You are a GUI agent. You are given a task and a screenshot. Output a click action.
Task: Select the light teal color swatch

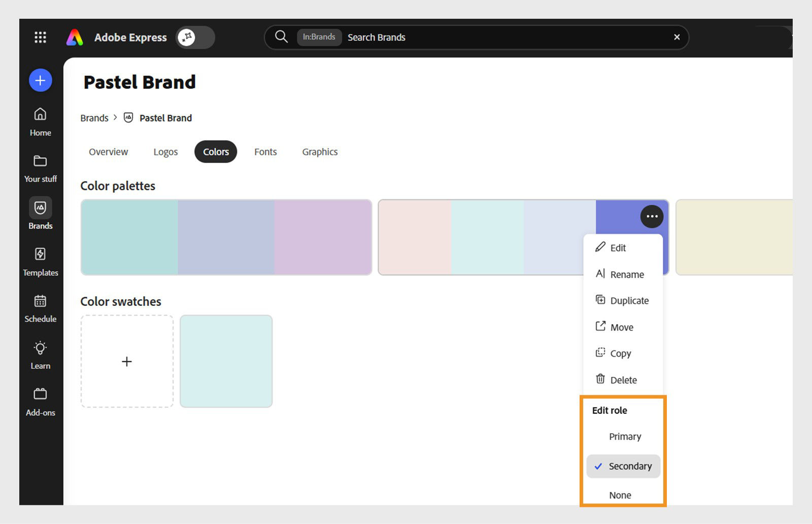pyautogui.click(x=226, y=361)
